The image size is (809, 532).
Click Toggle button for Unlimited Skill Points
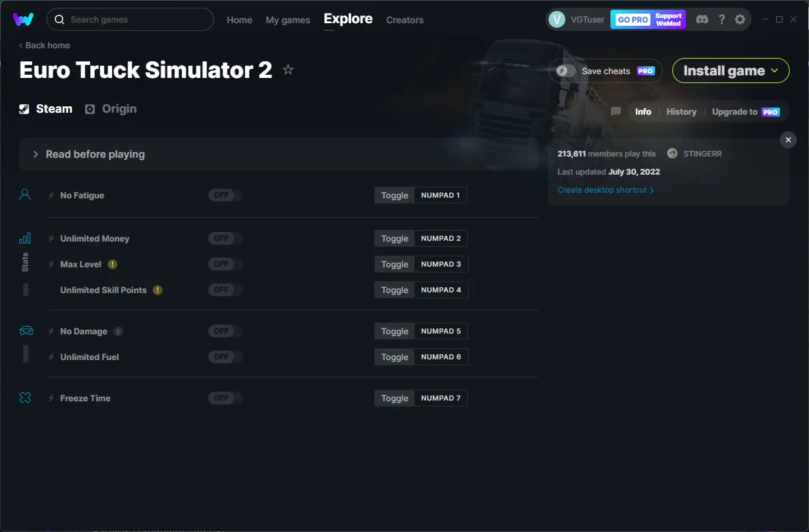(x=395, y=290)
